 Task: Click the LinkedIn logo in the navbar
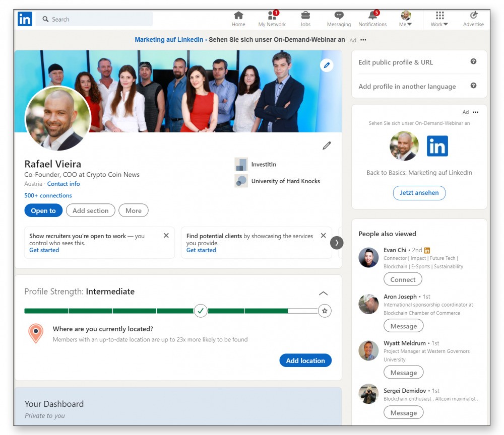(x=25, y=19)
